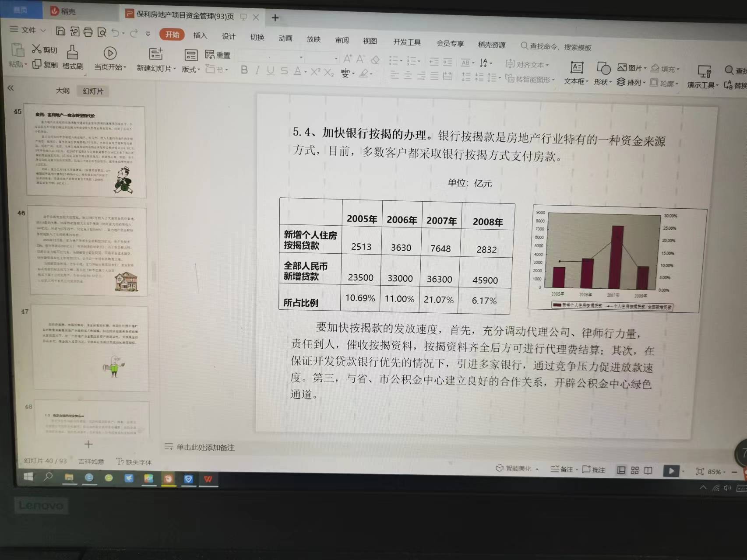Switch to reading view icon

tap(648, 471)
